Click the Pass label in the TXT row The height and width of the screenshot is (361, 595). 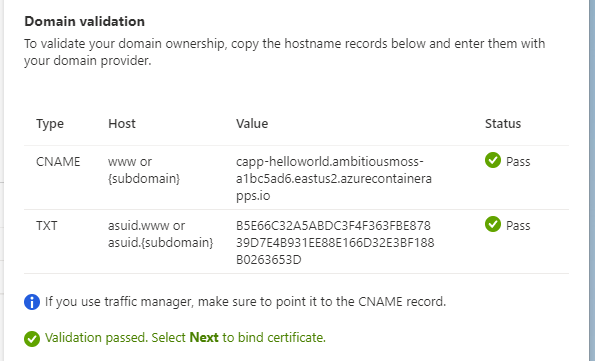518,226
